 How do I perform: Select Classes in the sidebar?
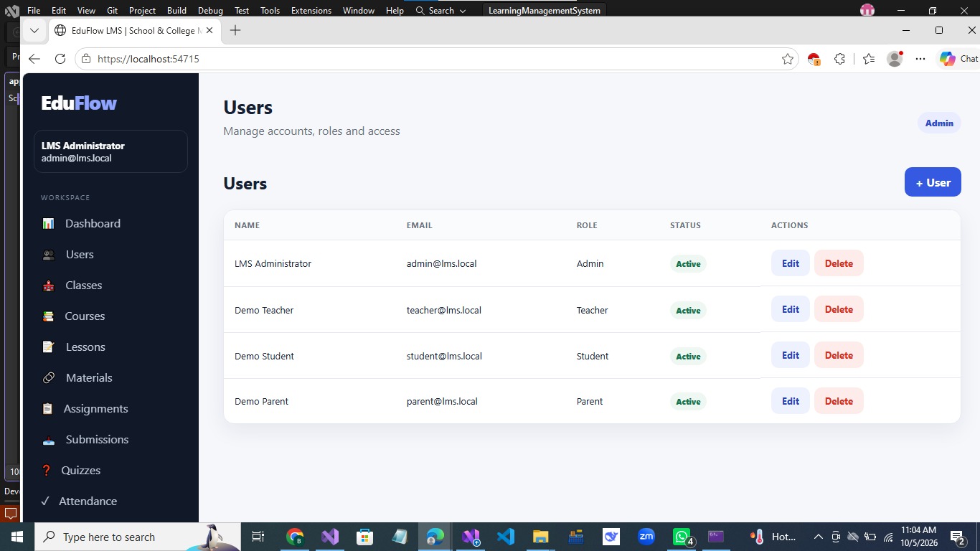click(x=84, y=285)
